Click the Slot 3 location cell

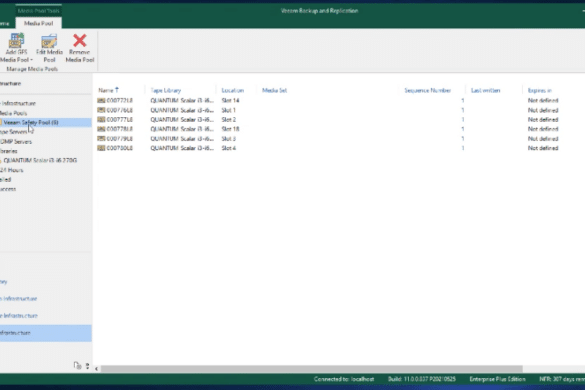pyautogui.click(x=229, y=138)
